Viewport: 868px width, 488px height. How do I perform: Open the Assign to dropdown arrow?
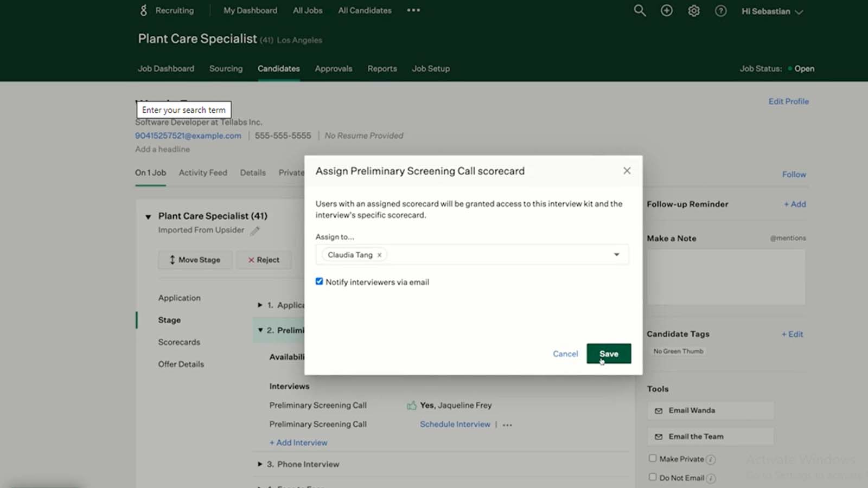pos(616,255)
